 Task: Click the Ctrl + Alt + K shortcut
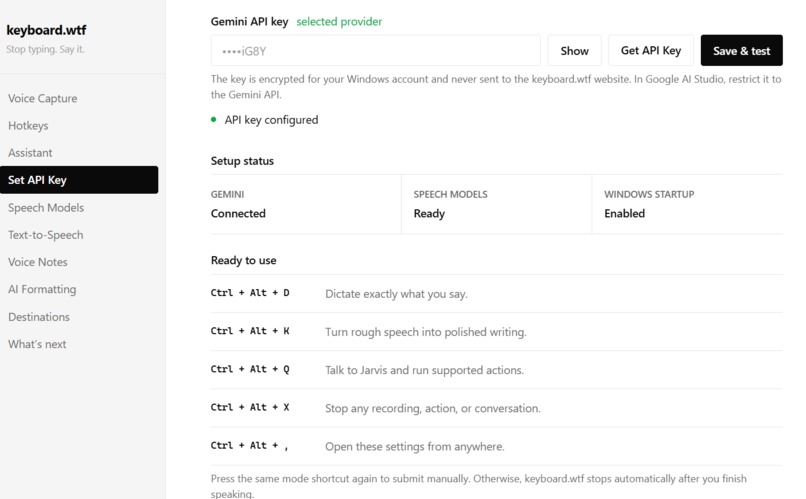click(250, 331)
